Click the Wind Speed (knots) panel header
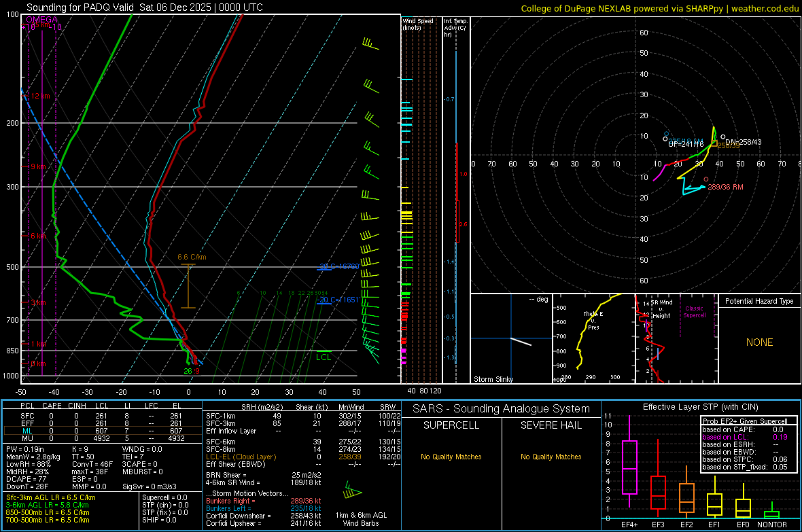This screenshot has height=532, width=802. coord(418,24)
